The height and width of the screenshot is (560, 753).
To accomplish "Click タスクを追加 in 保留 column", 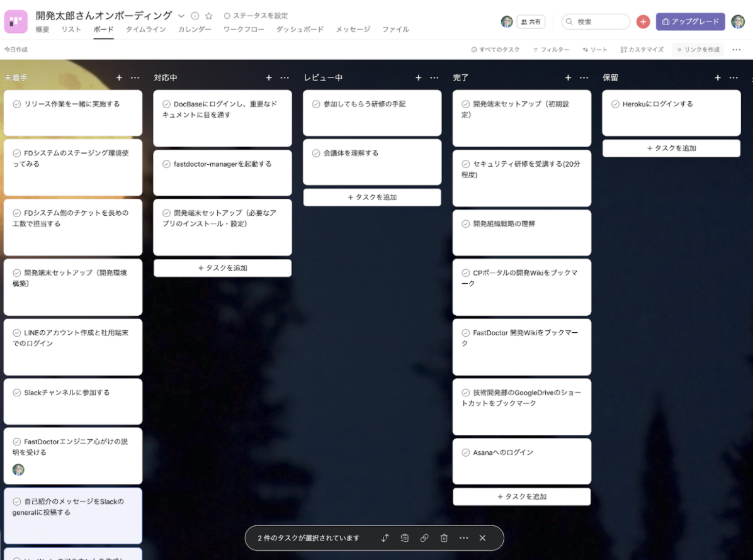I will (x=671, y=148).
